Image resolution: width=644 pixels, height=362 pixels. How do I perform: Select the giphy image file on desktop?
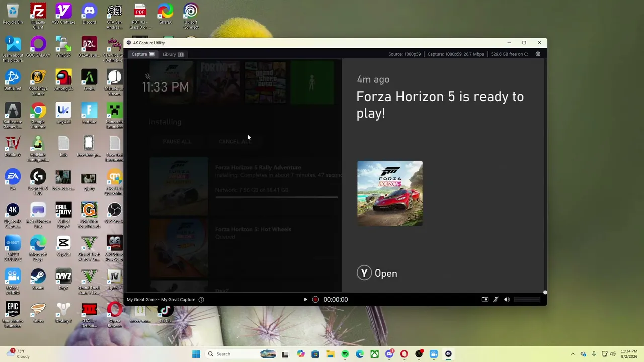pos(89,180)
